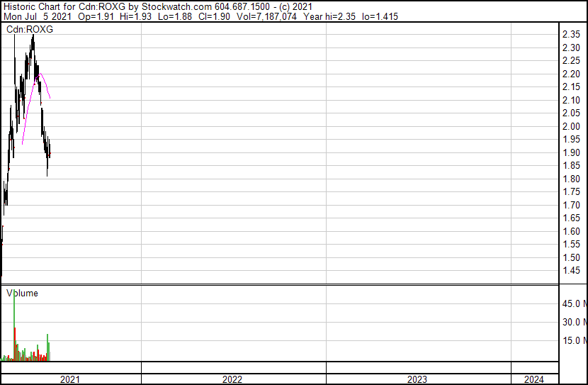Click the 1.65 price axis value
The height and width of the screenshot is (385, 588).
coord(571,218)
